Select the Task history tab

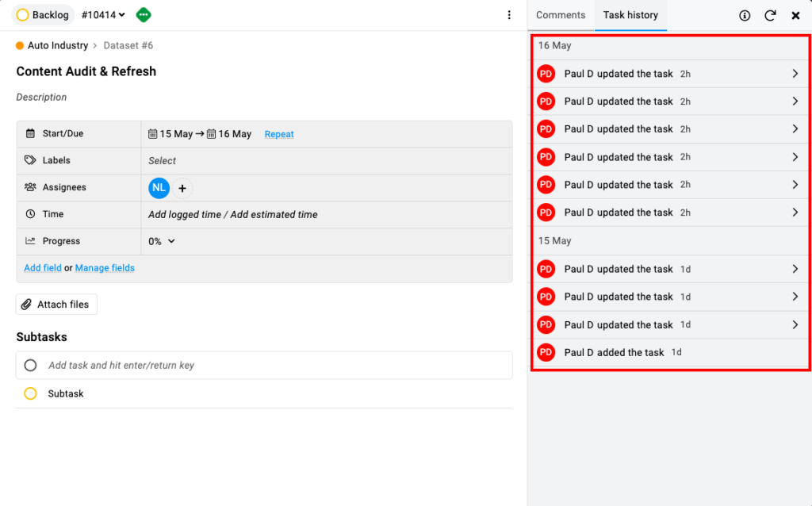pyautogui.click(x=630, y=15)
